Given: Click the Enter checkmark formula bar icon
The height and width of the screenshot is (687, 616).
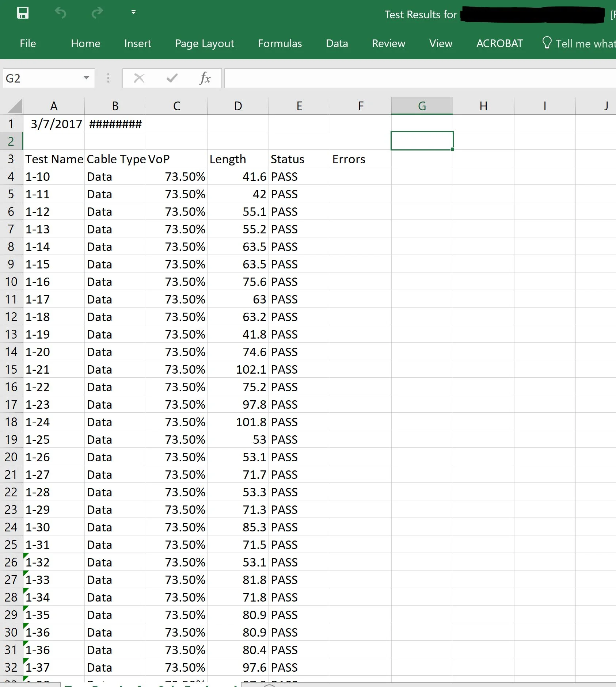Looking at the screenshot, I should point(172,78).
